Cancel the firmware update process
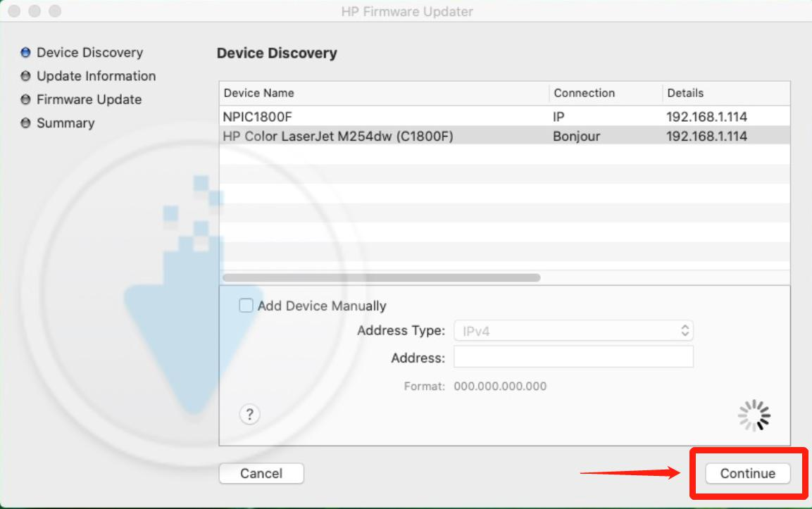This screenshot has width=812, height=509. [261, 473]
